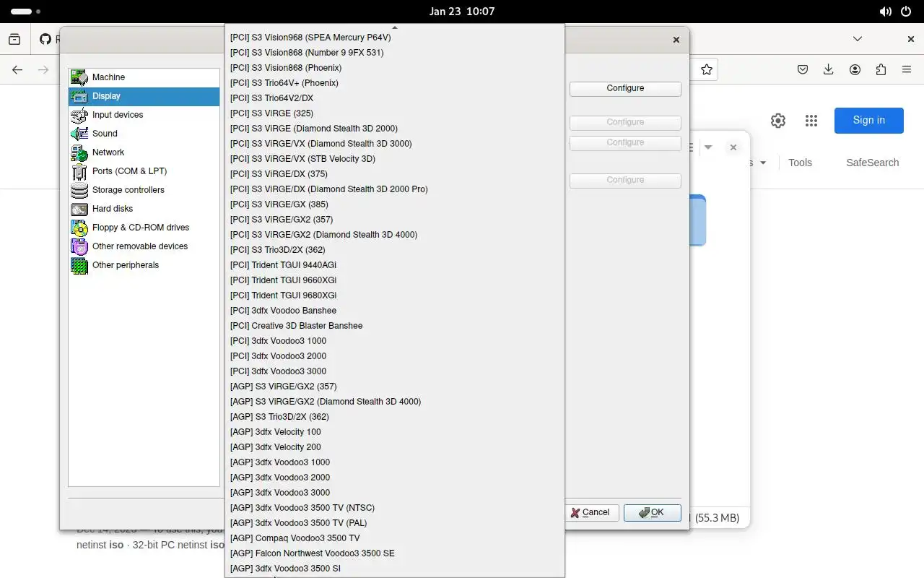The image size is (924, 578).
Task: Select [PCI] S3 ViRGE/GX (385)
Action: 395,204
